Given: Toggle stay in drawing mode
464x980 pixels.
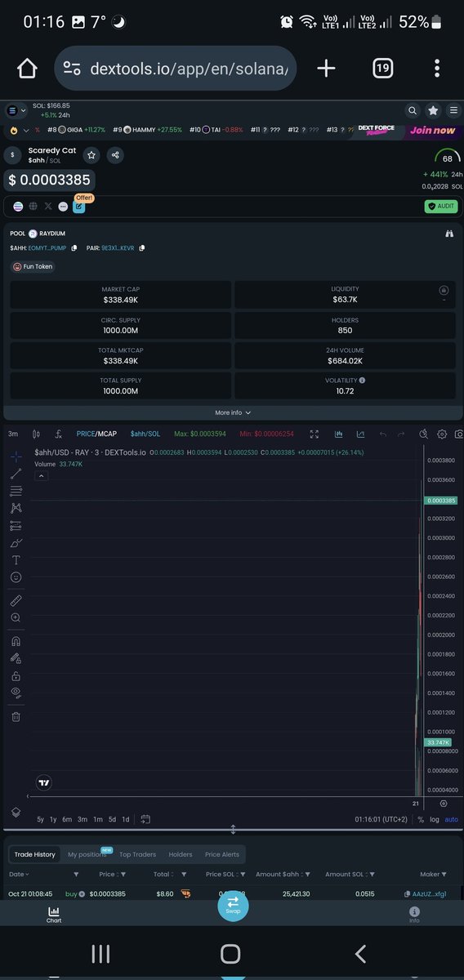Looking at the screenshot, I should click(x=16, y=658).
